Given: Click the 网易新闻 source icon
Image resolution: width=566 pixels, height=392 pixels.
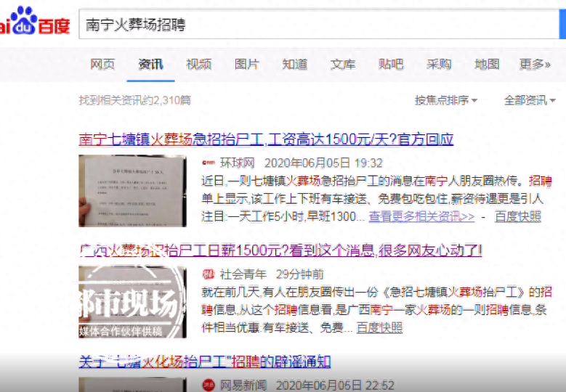Looking at the screenshot, I should coord(209,385).
